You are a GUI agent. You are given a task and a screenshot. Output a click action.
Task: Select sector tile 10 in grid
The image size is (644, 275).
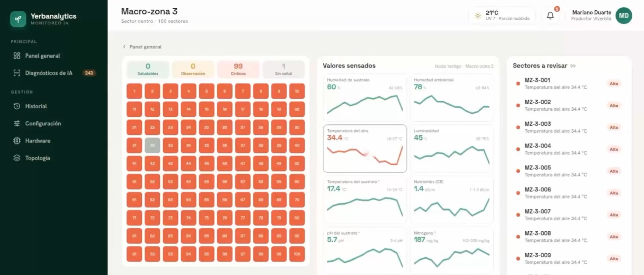click(x=297, y=91)
